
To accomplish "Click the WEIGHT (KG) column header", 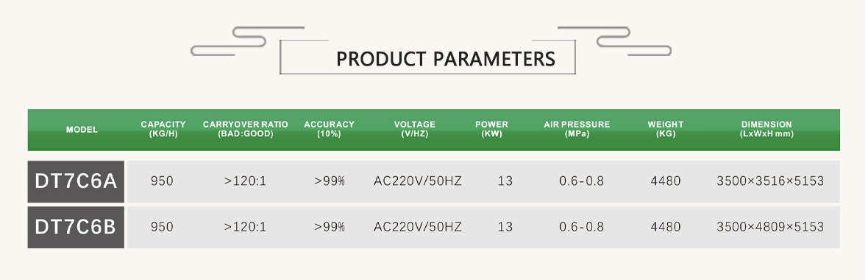I will coord(666,129).
